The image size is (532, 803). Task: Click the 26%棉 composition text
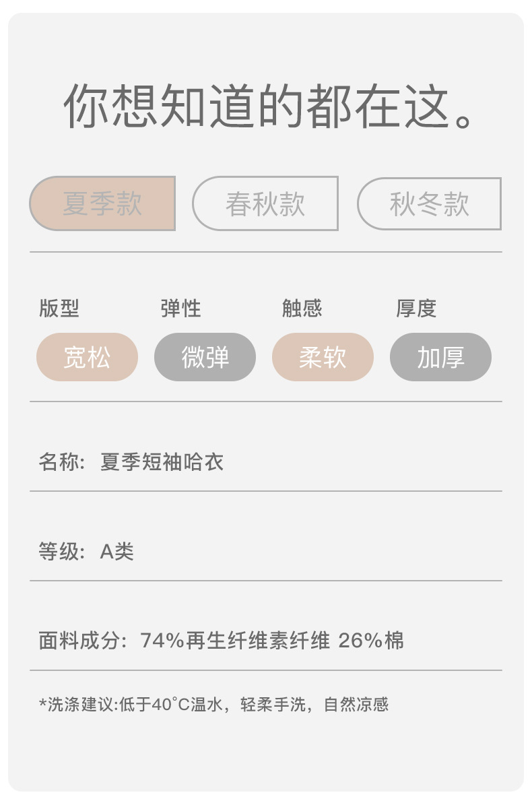pos(371,641)
